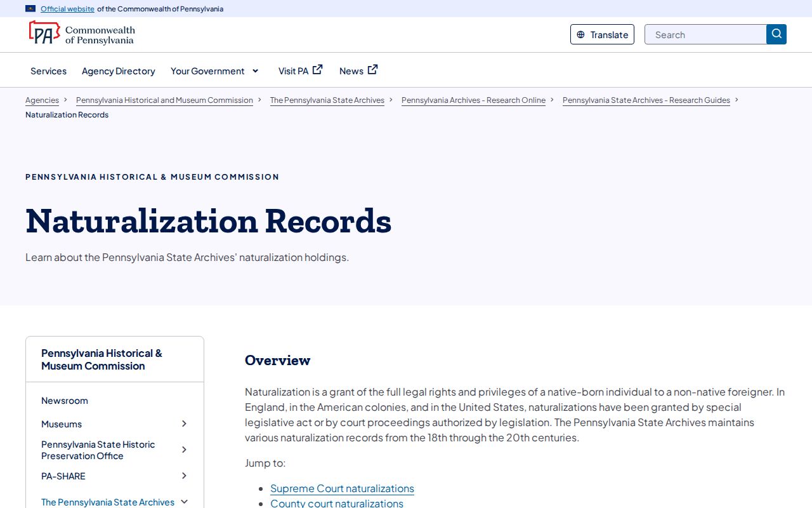812x508 pixels.
Task: Open Pennsylvania State Archives - Research Guides breadcrumb
Action: coord(646,100)
